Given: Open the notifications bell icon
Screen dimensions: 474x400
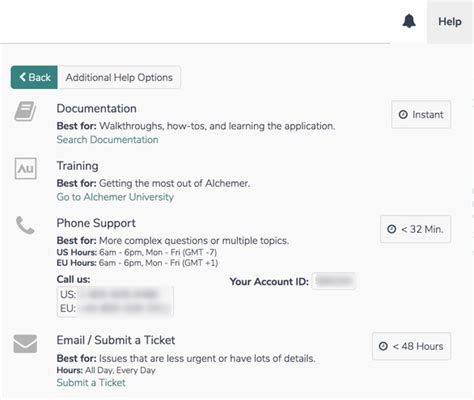Looking at the screenshot, I should 409,21.
